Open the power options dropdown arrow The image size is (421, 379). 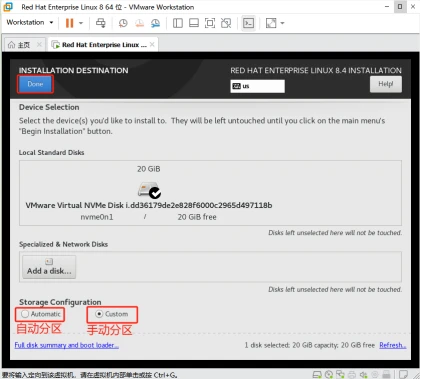point(81,23)
